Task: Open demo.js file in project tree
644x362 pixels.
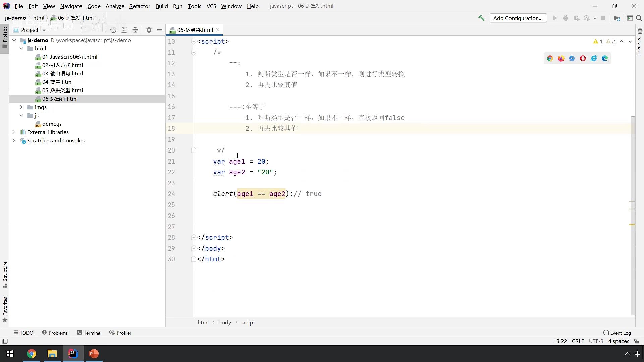Action: point(52,124)
